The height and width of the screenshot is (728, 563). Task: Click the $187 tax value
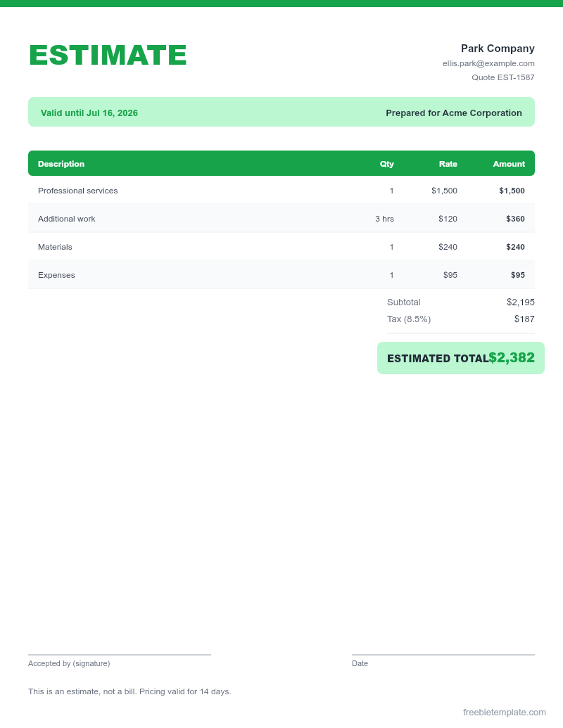pyautogui.click(x=524, y=319)
